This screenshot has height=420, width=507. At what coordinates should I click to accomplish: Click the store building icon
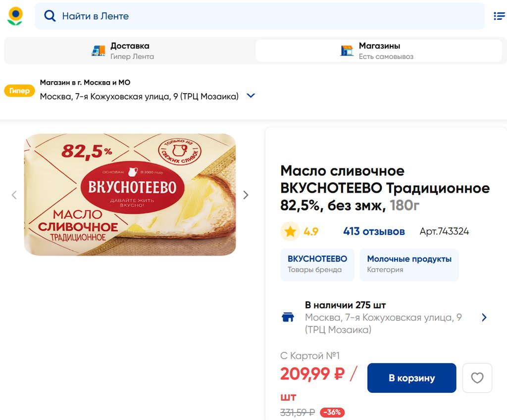click(347, 51)
